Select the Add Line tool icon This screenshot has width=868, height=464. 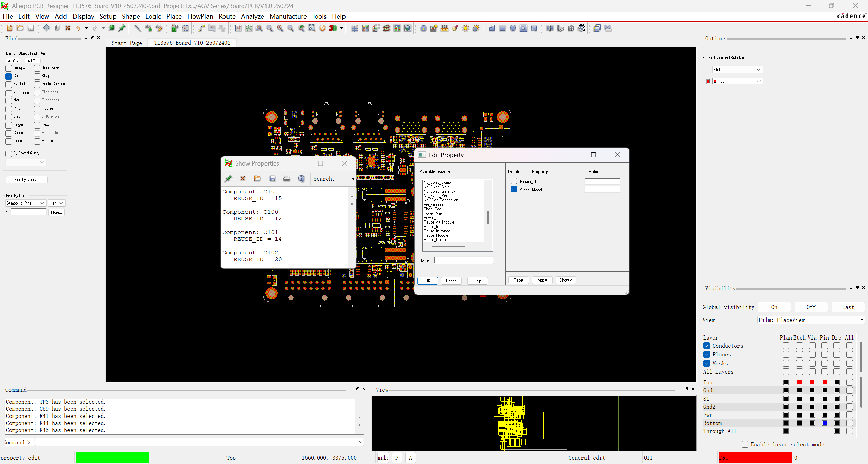[138, 28]
